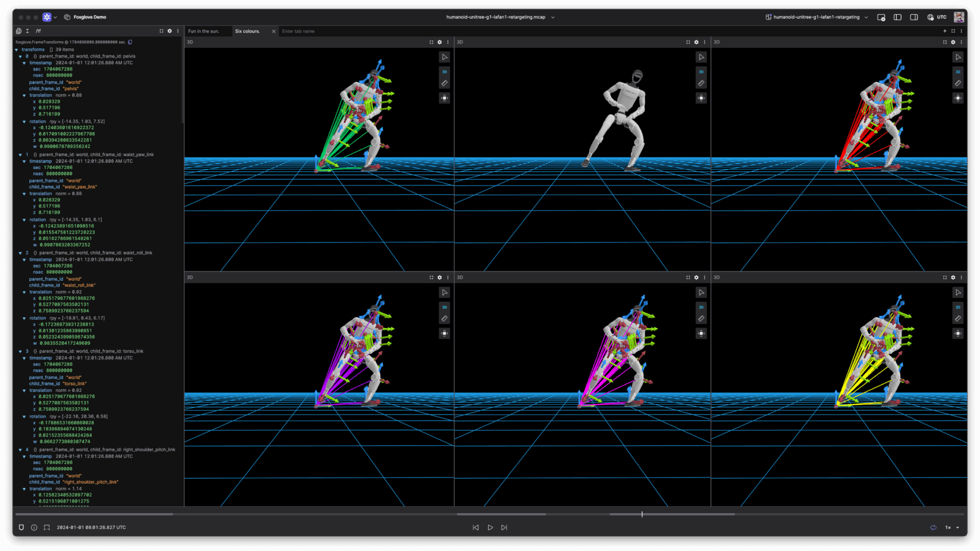Open the /tf raw messages panel settings gear

170,31
